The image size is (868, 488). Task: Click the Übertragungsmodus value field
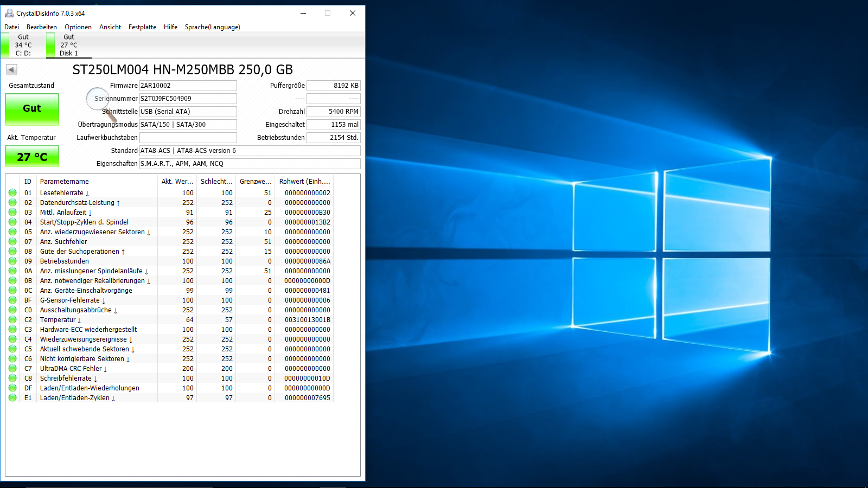tap(188, 125)
